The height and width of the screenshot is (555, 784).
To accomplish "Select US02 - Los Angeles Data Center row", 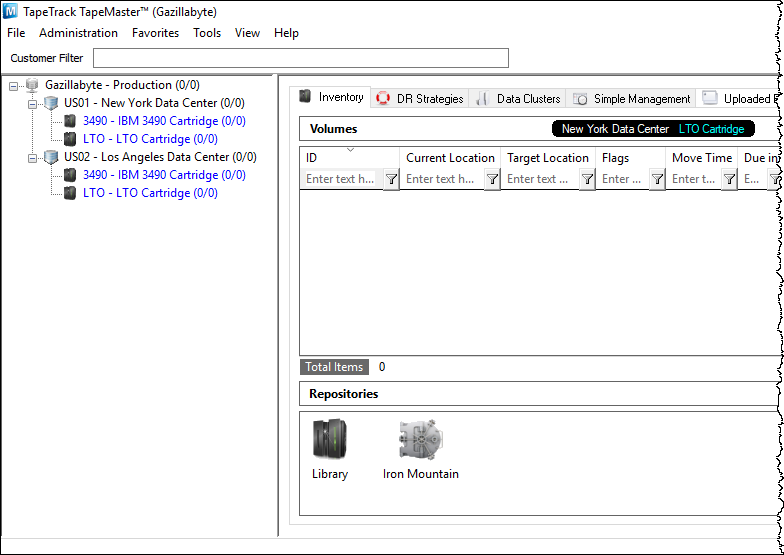I will 160,157.
